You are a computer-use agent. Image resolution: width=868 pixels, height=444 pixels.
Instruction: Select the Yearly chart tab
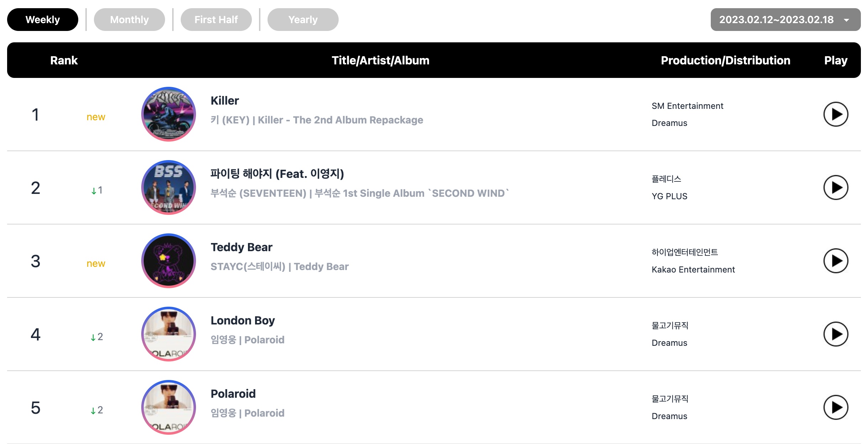303,20
